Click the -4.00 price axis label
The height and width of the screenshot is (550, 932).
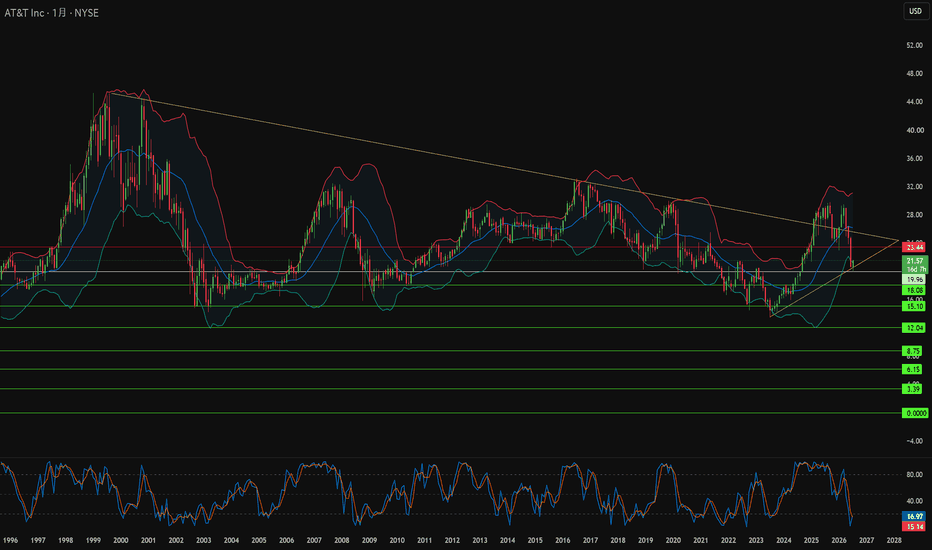(x=915, y=441)
